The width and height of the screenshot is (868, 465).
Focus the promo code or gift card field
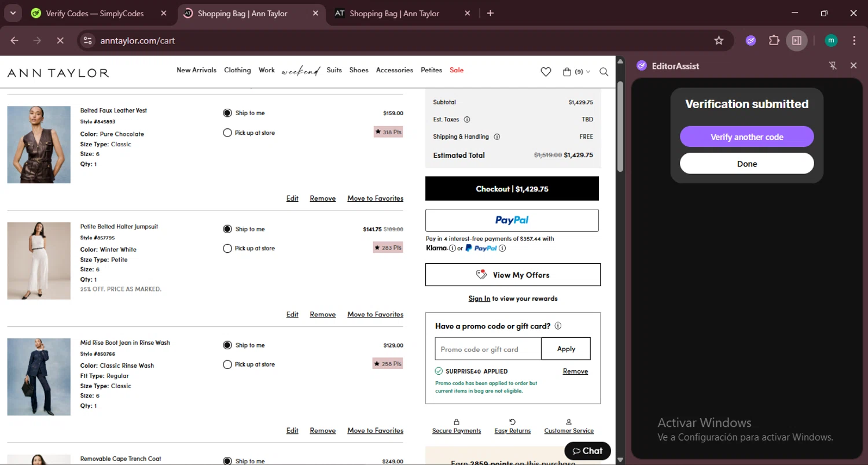coord(488,349)
